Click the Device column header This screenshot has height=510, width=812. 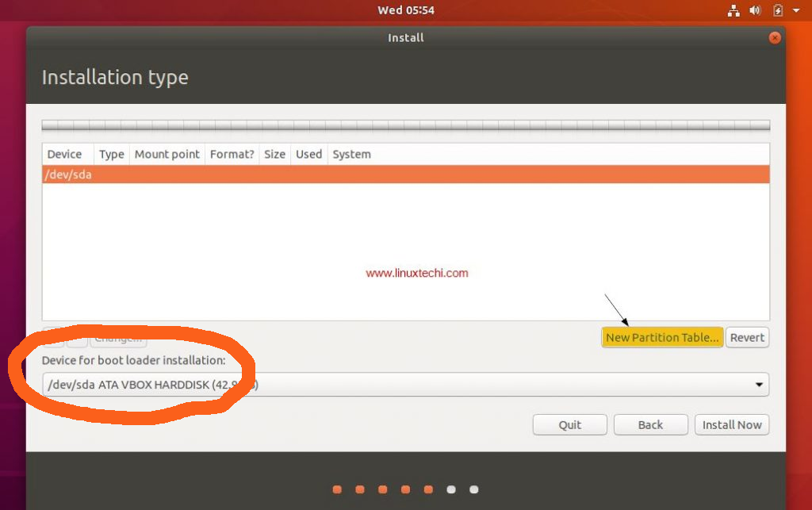pyautogui.click(x=65, y=154)
